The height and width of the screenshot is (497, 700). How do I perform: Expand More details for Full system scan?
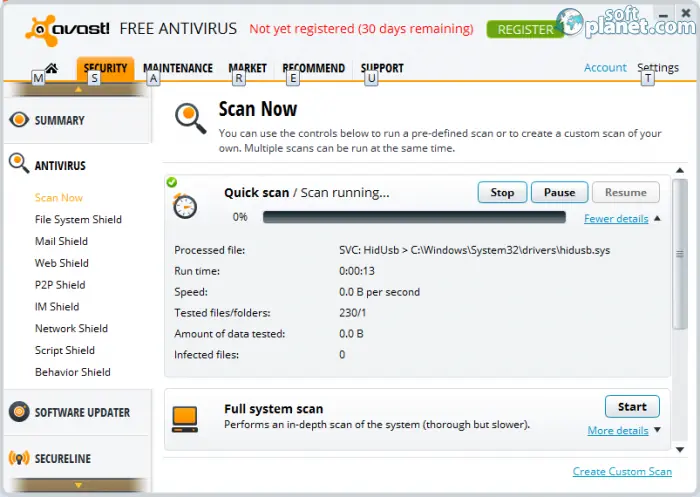point(618,430)
